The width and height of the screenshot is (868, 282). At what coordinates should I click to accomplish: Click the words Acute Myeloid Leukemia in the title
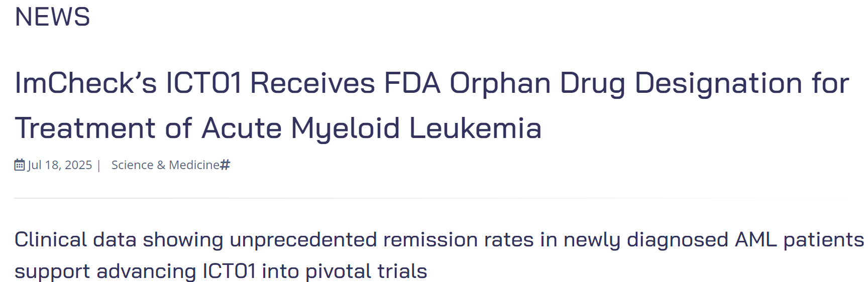click(372, 127)
